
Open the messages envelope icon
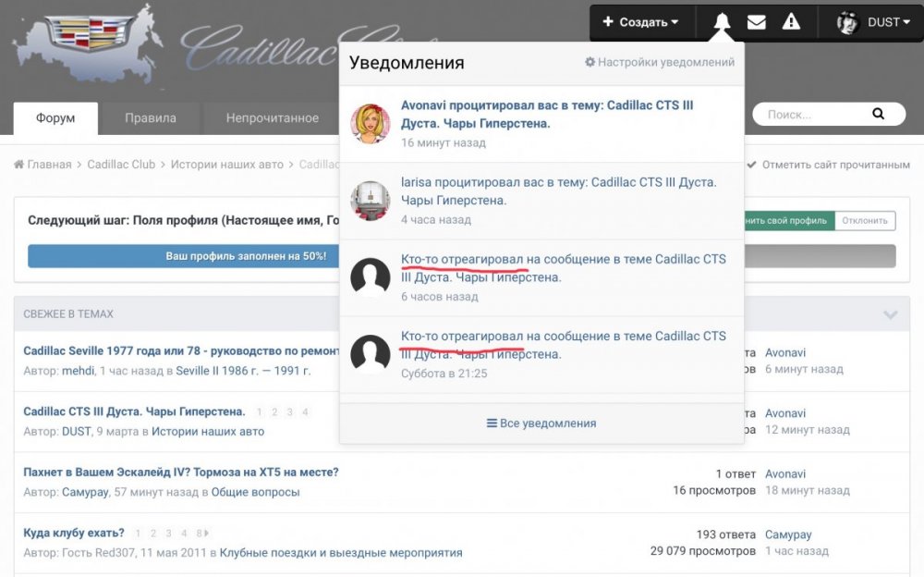(x=757, y=22)
